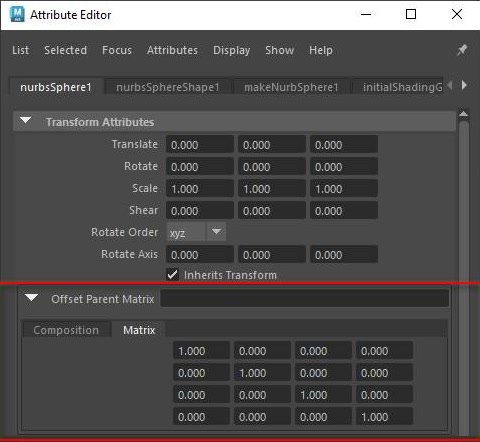Click the Rotate Axis X input field
This screenshot has width=480, height=442.
coord(200,255)
